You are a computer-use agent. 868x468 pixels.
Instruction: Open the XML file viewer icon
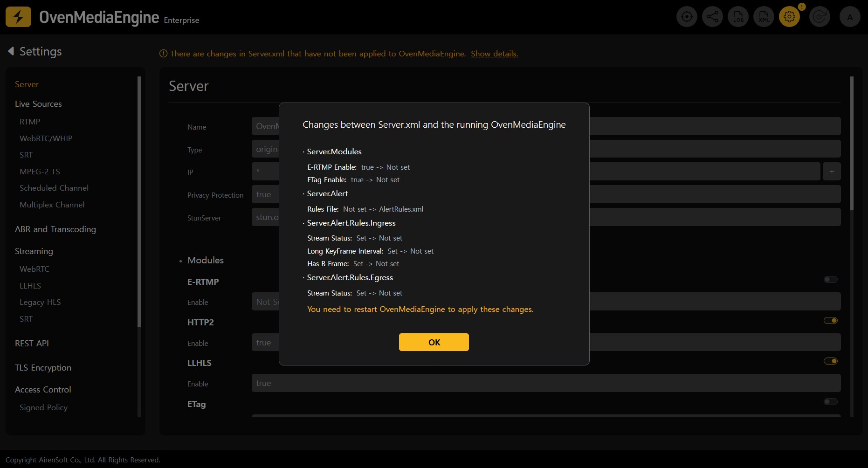764,17
